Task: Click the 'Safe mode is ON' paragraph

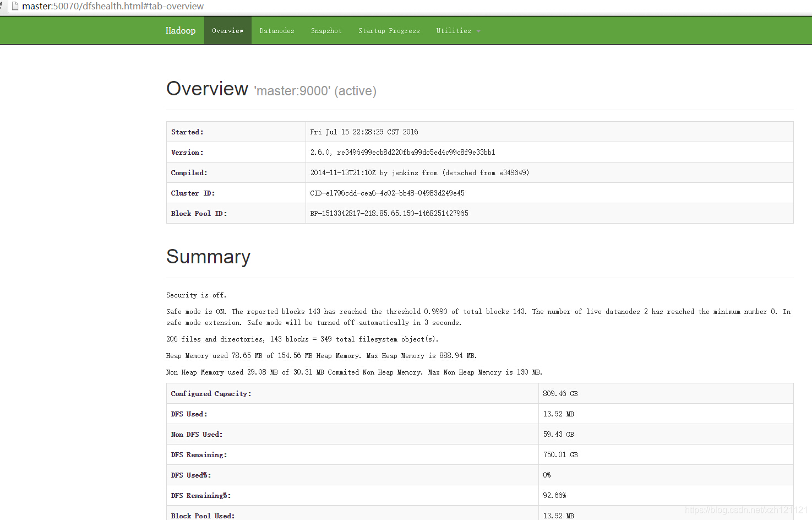Action: click(x=478, y=317)
